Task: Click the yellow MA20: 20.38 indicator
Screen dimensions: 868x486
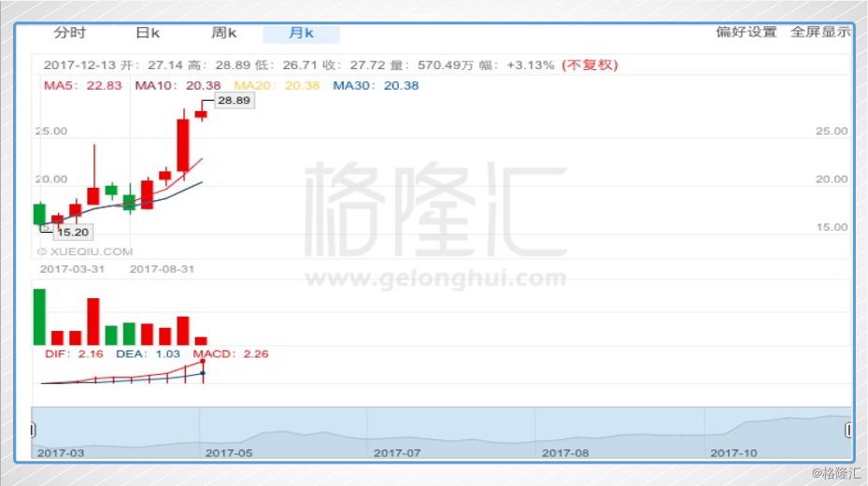Action: pos(277,86)
